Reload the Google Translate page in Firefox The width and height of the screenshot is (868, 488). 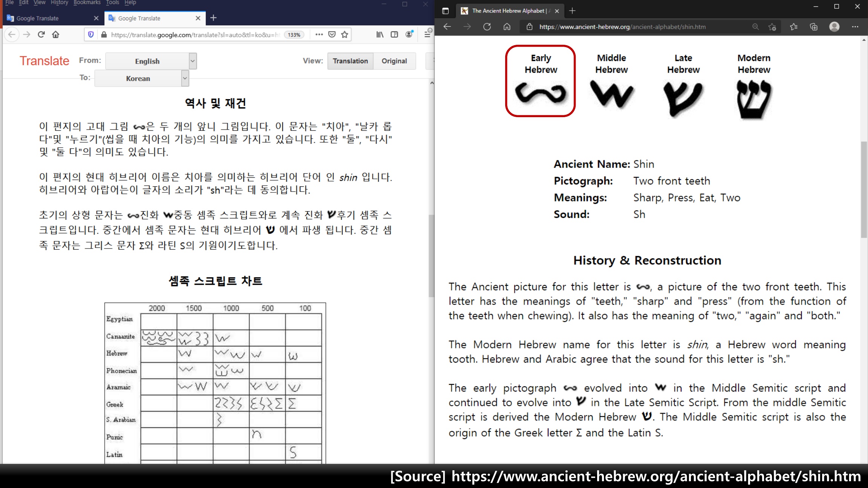pyautogui.click(x=41, y=35)
